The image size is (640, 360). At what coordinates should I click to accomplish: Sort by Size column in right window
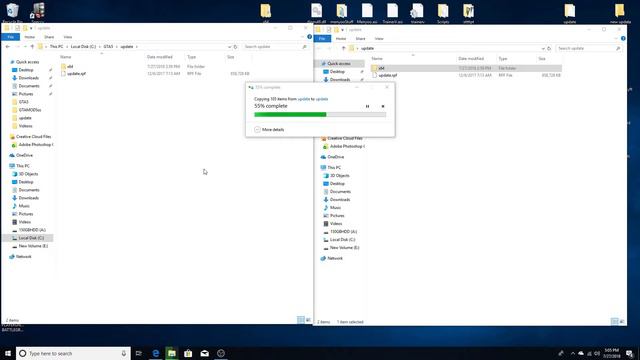pos(542,59)
